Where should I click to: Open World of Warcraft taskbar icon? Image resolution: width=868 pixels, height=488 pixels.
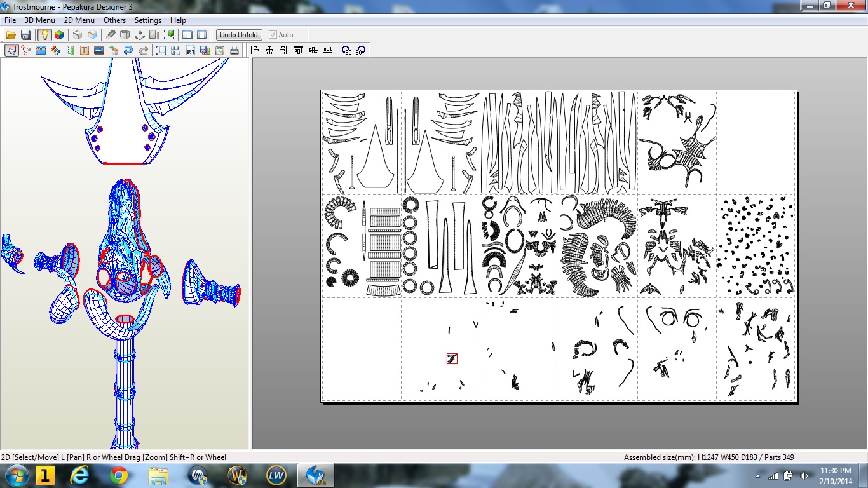click(238, 475)
